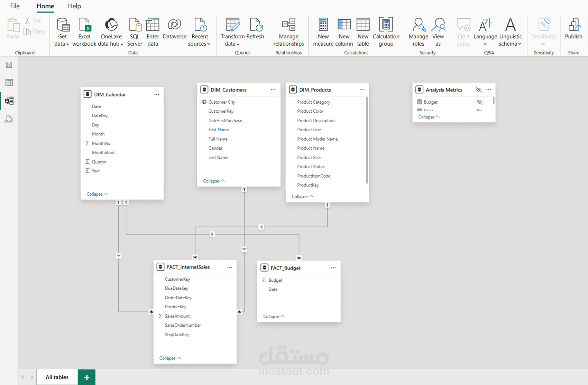The height and width of the screenshot is (385, 588).
Task: Switch to Table view
Action: tap(9, 83)
